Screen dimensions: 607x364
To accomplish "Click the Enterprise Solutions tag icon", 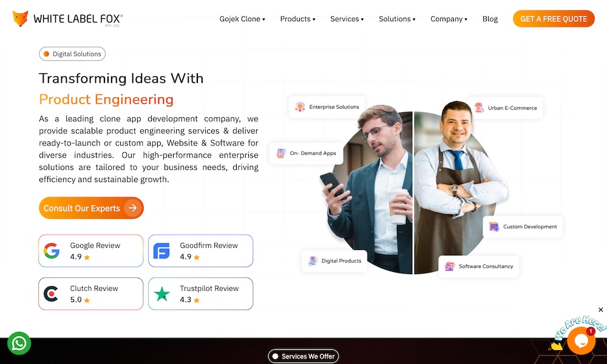I will pos(300,107).
